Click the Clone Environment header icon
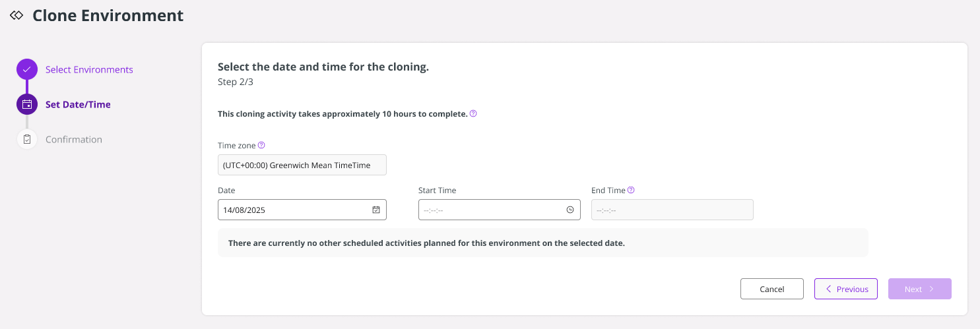The width and height of the screenshot is (980, 329). tap(16, 15)
